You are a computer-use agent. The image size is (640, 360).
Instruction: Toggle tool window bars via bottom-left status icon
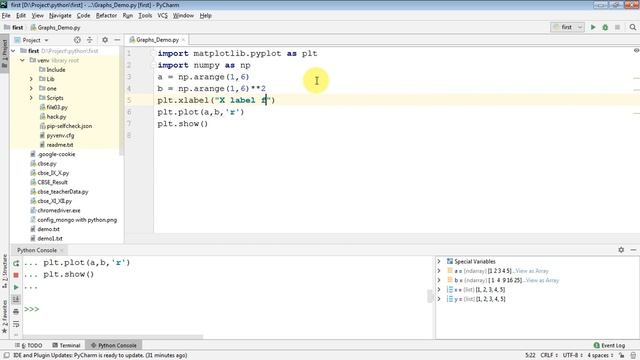coord(7,356)
